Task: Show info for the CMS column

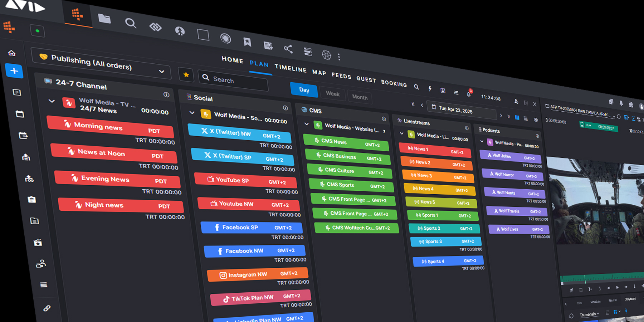Action: pyautogui.click(x=384, y=119)
